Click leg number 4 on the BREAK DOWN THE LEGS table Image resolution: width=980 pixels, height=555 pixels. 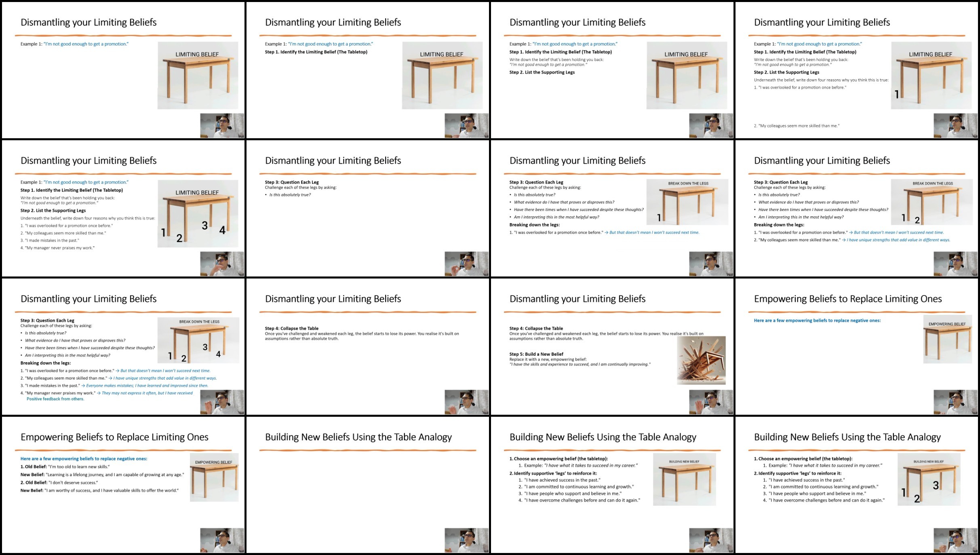coord(218,354)
